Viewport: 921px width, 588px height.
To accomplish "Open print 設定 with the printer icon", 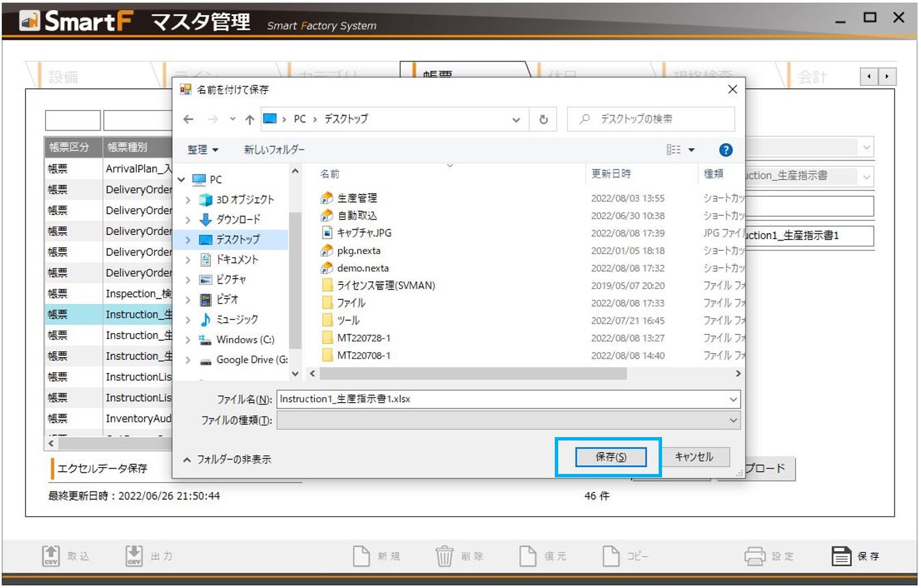I will click(x=756, y=557).
